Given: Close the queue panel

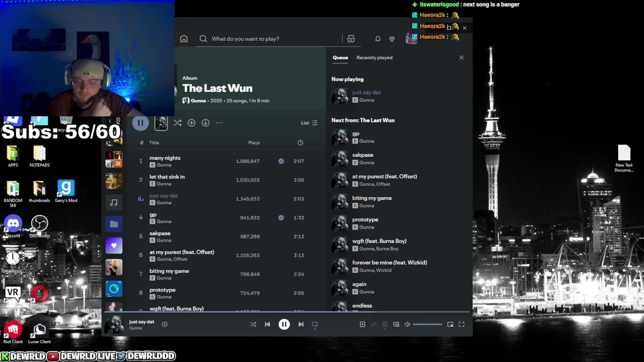Looking at the screenshot, I should 461,58.
